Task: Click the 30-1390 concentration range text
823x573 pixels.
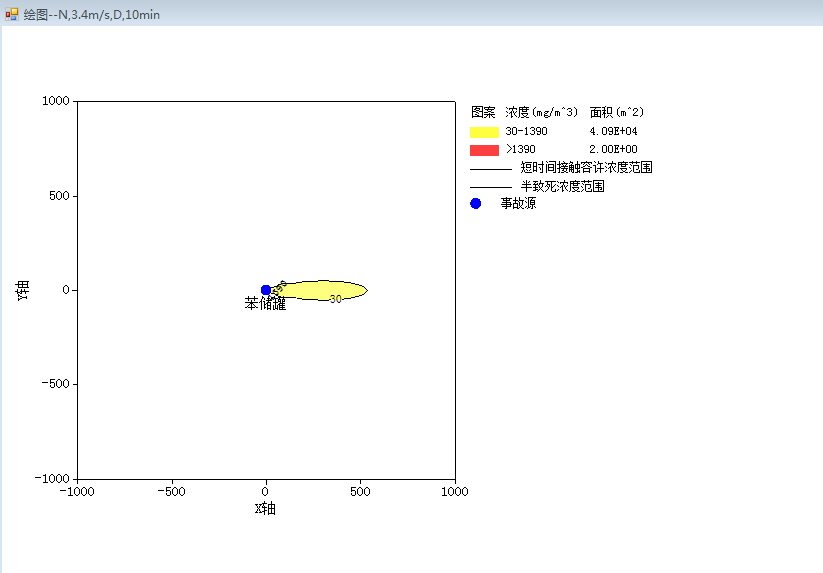Action: click(526, 131)
